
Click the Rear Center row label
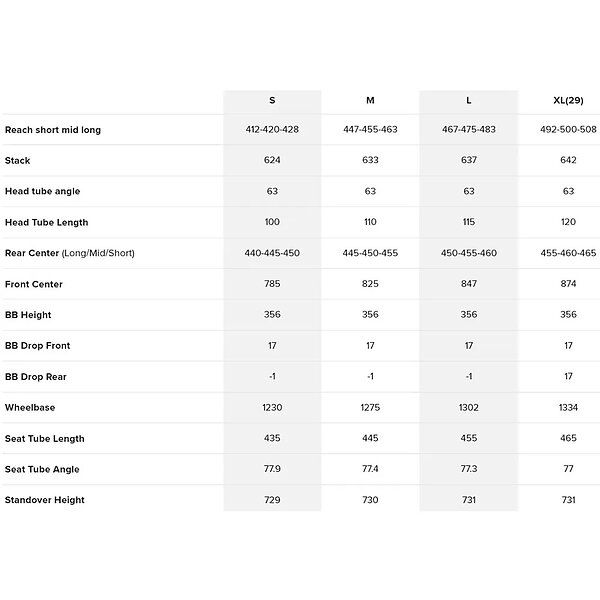(70, 253)
